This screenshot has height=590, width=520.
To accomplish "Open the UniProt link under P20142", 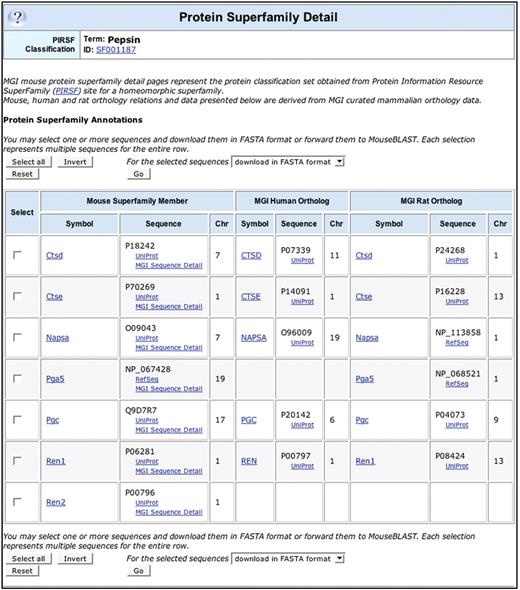I will (302, 425).
